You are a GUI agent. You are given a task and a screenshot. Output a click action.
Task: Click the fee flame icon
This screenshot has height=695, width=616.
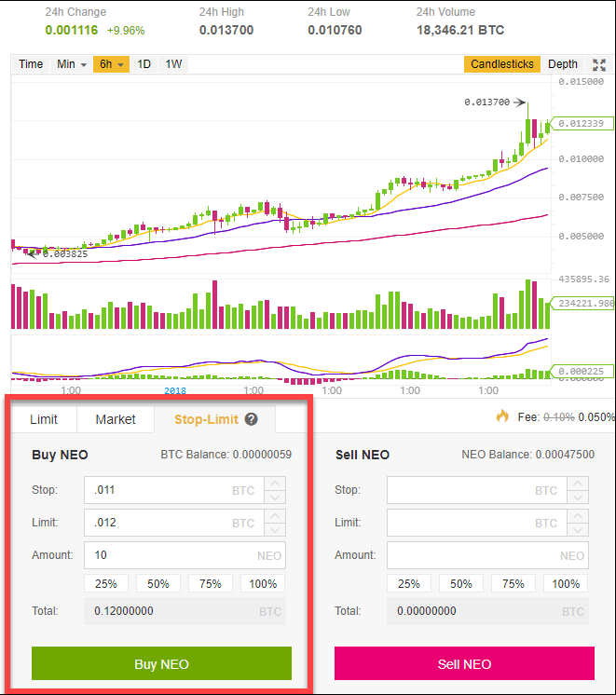click(x=502, y=416)
